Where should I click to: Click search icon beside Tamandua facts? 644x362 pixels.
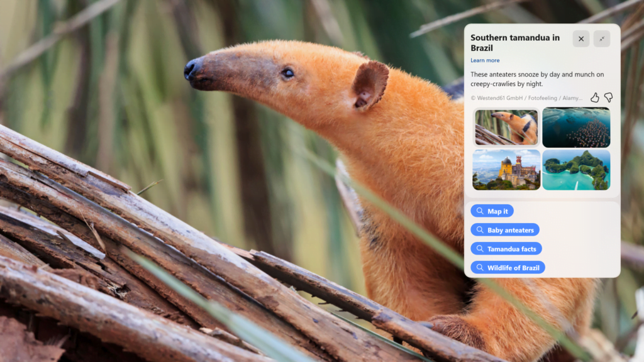coord(480,249)
